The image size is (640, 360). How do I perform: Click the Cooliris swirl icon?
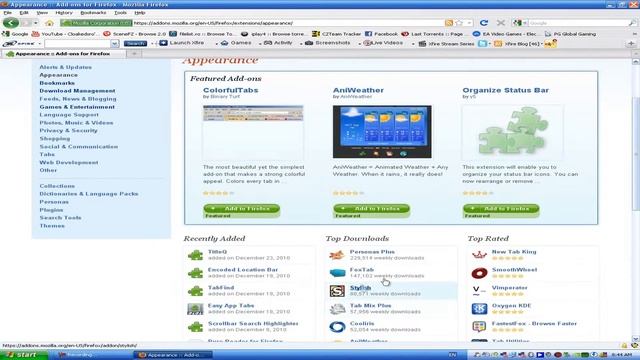(x=337, y=327)
